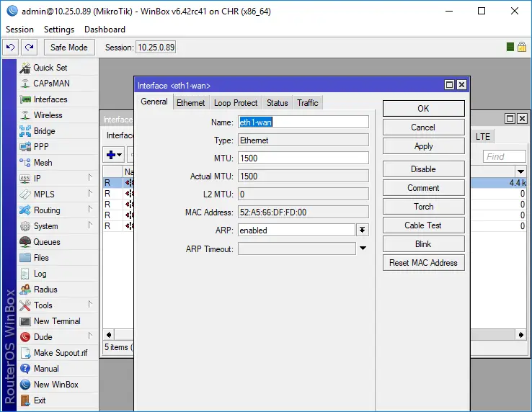The width and height of the screenshot is (532, 412).
Task: Click the Name input field
Action: [x=303, y=122]
